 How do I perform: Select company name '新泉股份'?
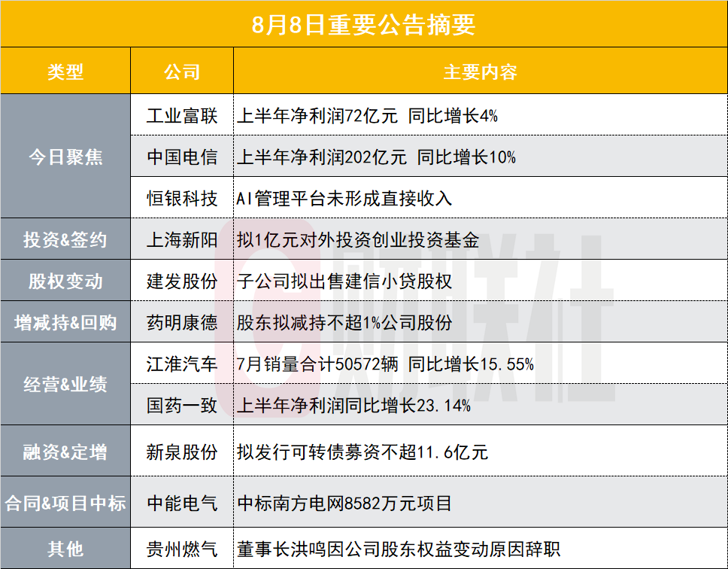(182, 452)
